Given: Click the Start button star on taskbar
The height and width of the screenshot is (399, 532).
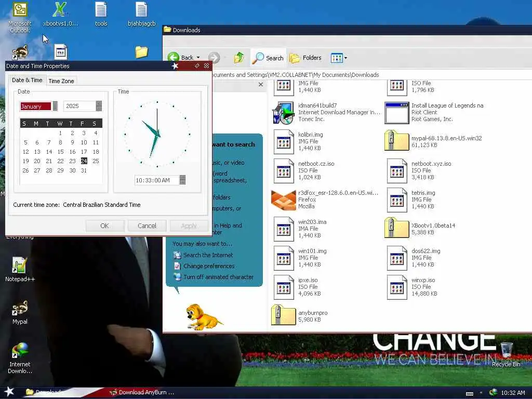Looking at the screenshot, I should pos(9,392).
